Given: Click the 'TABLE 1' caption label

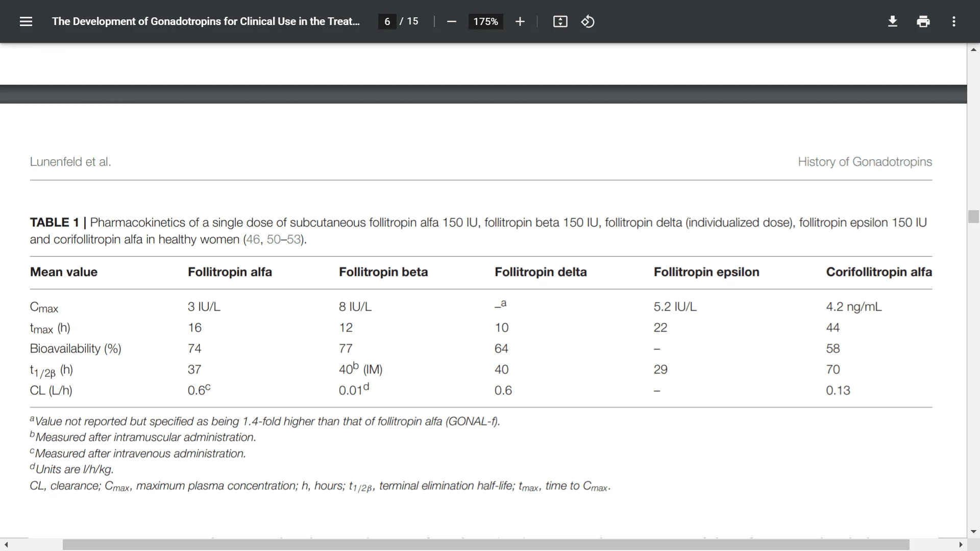Looking at the screenshot, I should click(x=55, y=222).
